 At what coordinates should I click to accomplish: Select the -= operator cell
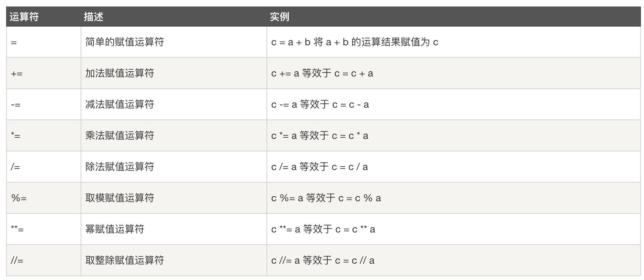click(x=16, y=105)
